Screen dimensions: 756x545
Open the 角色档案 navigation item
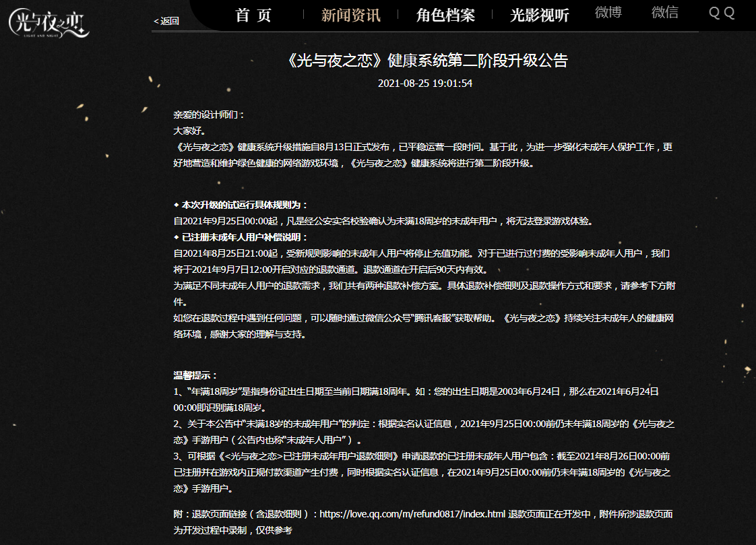tap(445, 15)
